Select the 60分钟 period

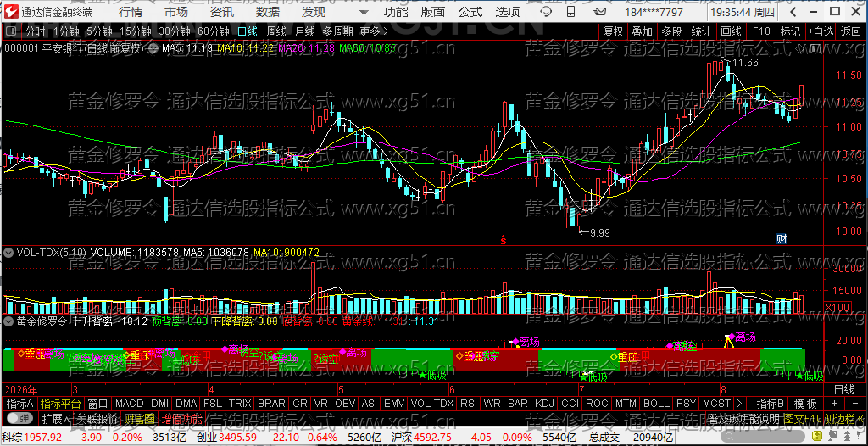(213, 31)
